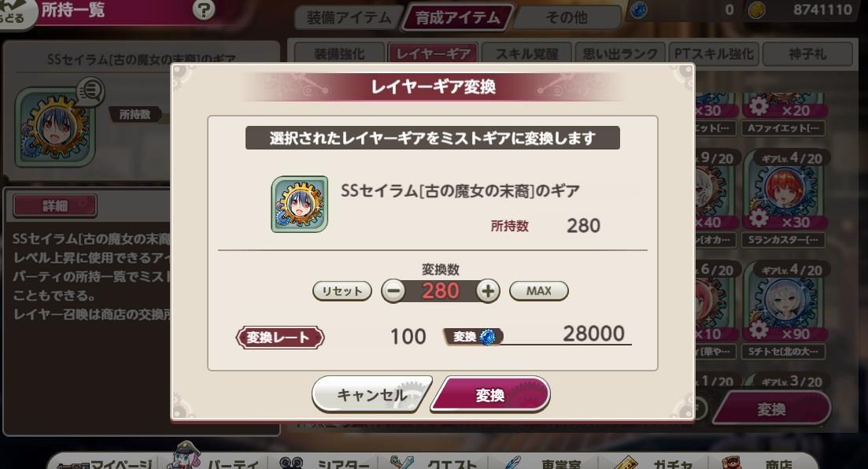The image size is (868, 469).
Task: Confirm with the 変換 button in dialog
Action: (490, 395)
